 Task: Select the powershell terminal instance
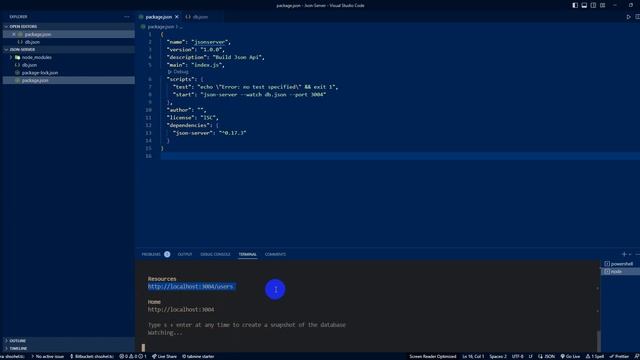[x=621, y=264]
